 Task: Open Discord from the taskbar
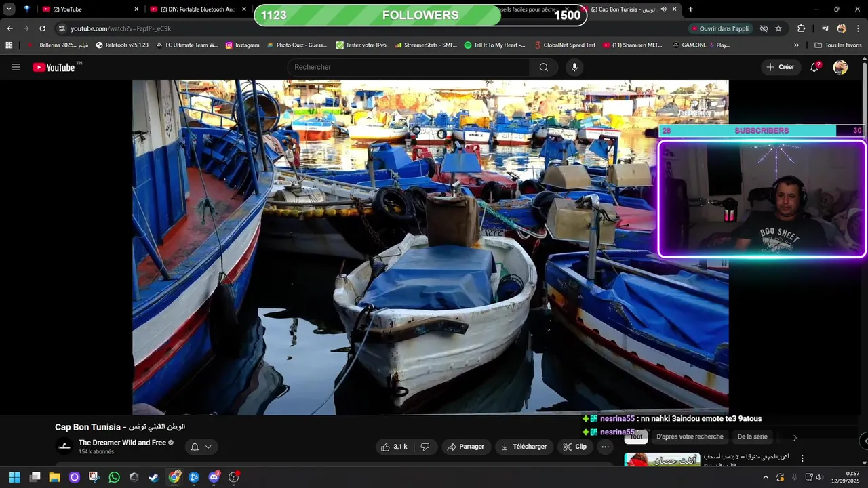(x=214, y=477)
